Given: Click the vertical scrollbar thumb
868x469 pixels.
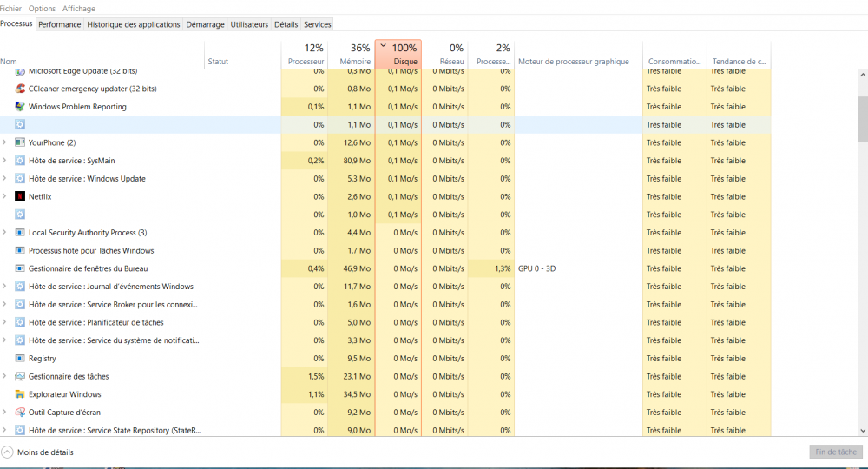Looking at the screenshot, I should point(863,119).
